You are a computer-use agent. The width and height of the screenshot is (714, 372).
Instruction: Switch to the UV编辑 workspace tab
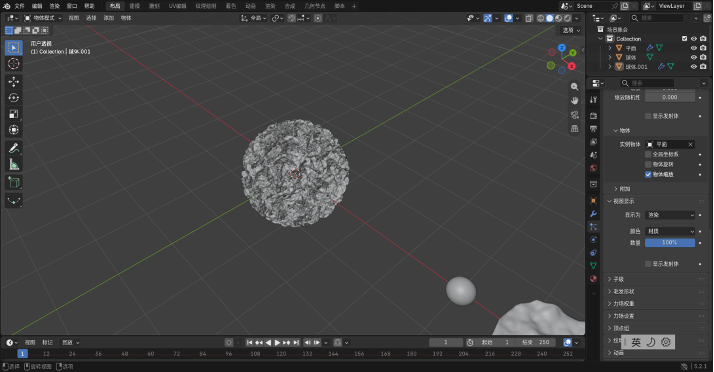coord(178,6)
